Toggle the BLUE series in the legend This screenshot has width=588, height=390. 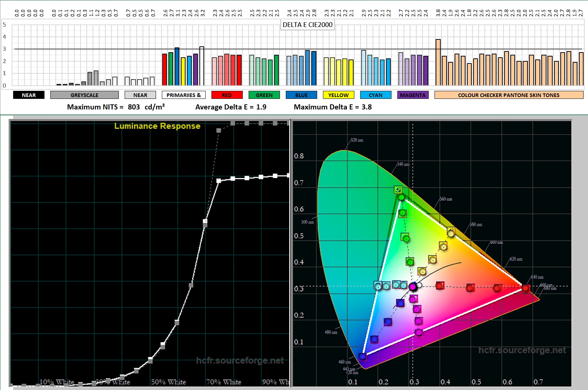click(x=301, y=95)
